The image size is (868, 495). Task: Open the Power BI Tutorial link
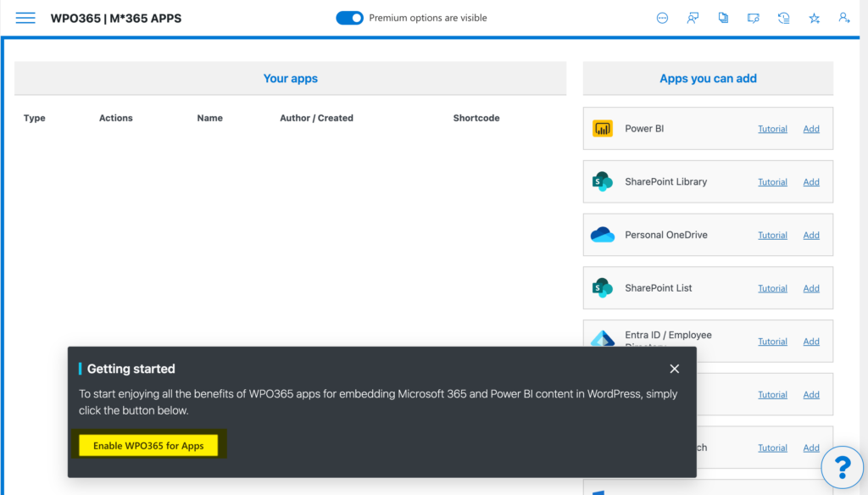coord(772,128)
